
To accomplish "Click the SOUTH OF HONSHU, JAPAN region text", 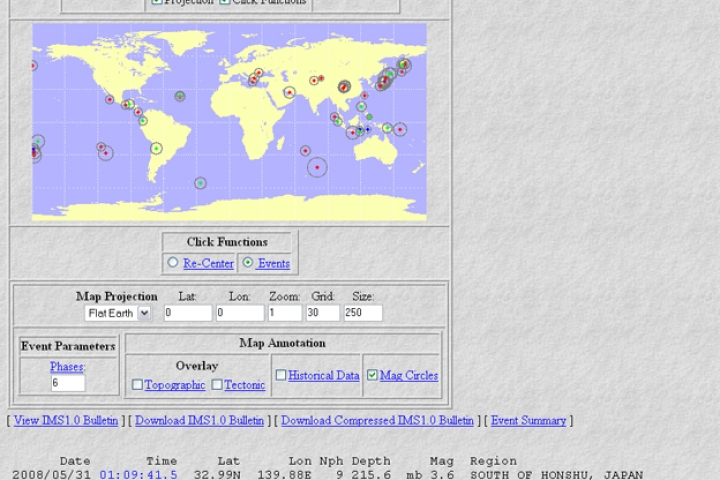I will [557, 474].
